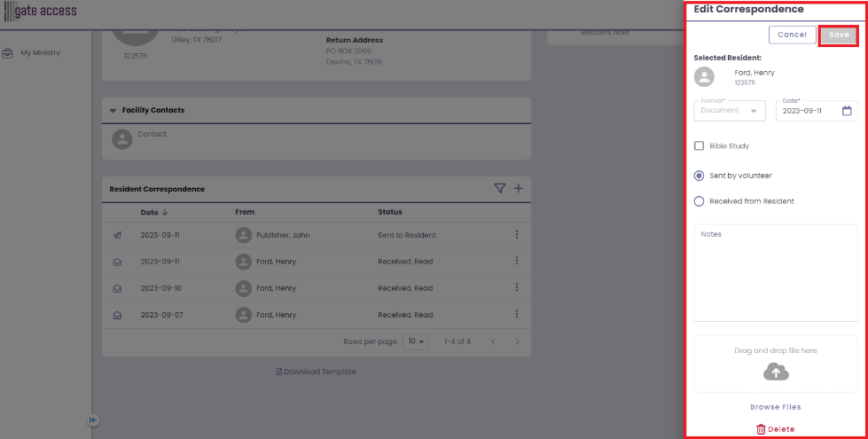This screenshot has width=868, height=439.
Task: Click the date 2023-09-10 in table
Action: (x=161, y=288)
